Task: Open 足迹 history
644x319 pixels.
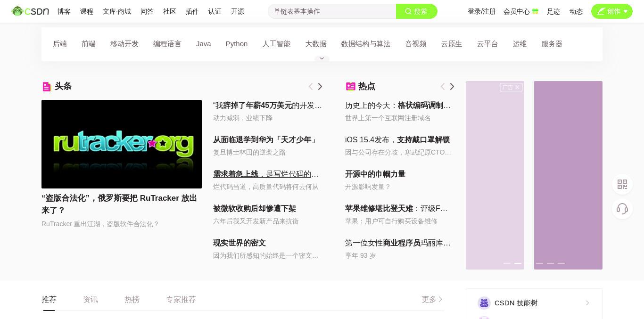Action: 553,11
